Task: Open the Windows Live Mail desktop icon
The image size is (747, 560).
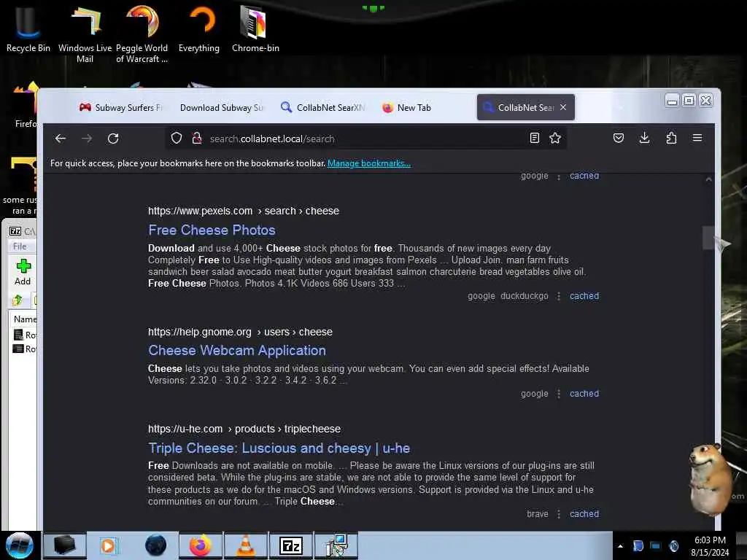Action: [85, 34]
